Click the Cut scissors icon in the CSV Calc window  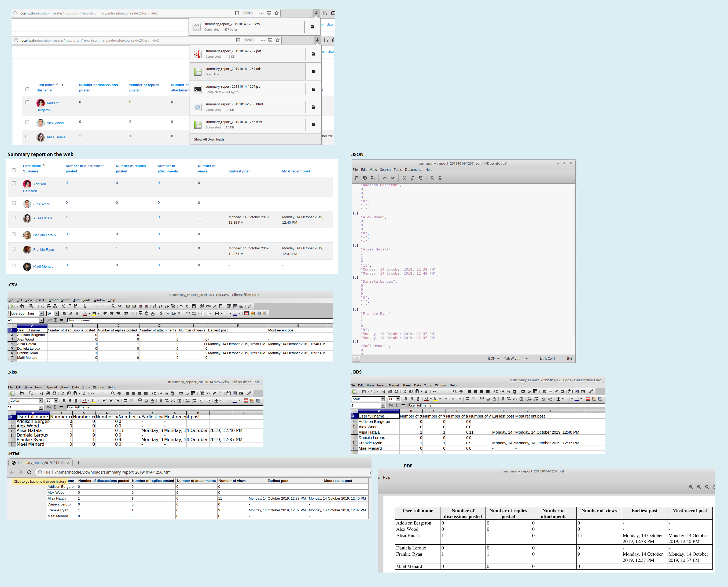point(63,306)
